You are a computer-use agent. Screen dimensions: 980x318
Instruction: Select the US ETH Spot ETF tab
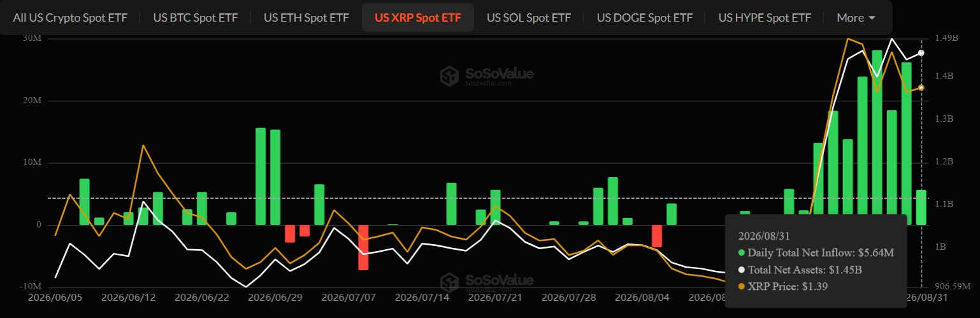pos(306,17)
